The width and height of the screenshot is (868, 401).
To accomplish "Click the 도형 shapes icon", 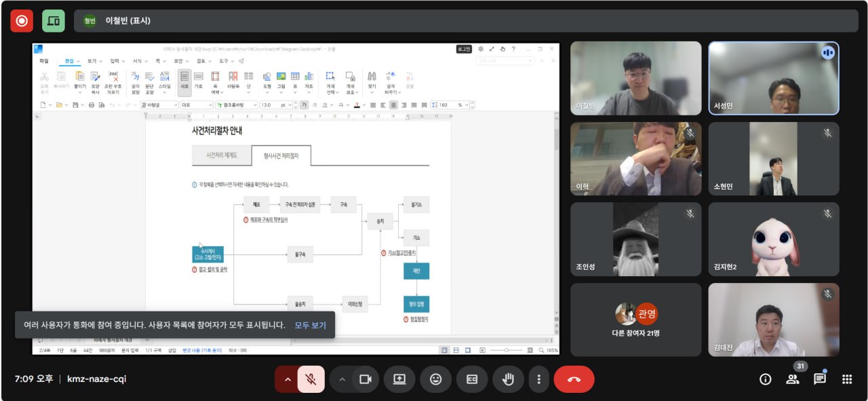I will coord(267,81).
